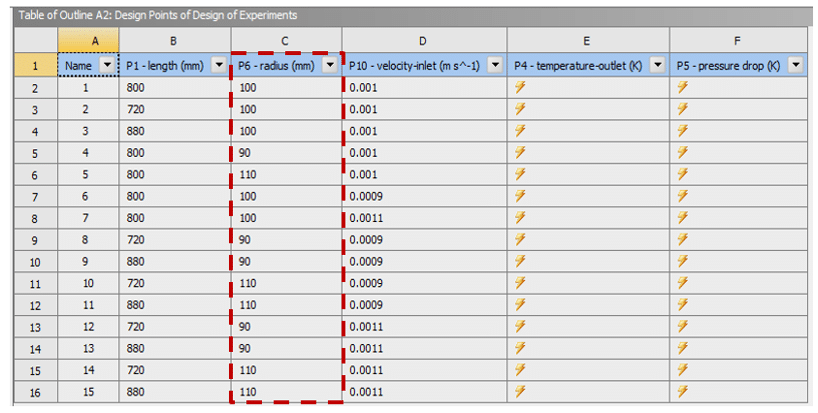Select row header 16
The width and height of the screenshot is (818, 413).
[35, 392]
